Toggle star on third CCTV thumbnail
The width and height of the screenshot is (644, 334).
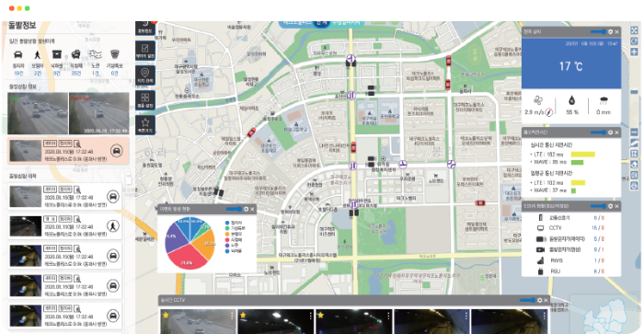coord(321,315)
